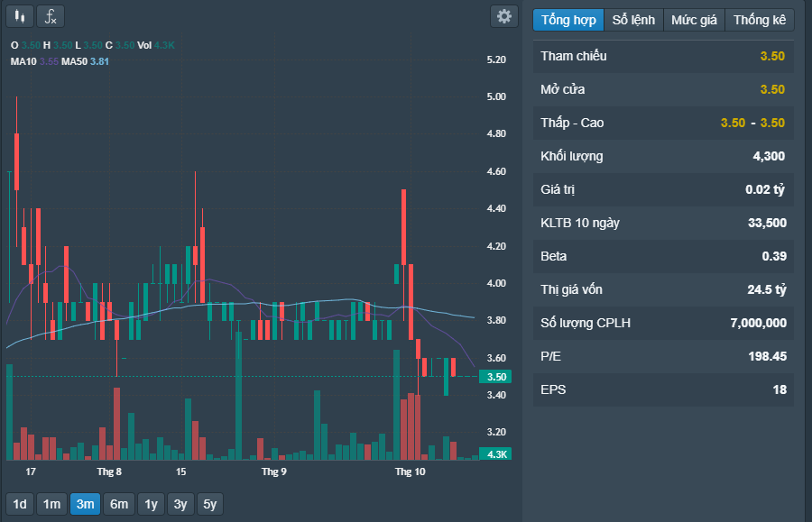Open the Tổng hợp tab
This screenshot has height=522, width=812.
point(567,20)
